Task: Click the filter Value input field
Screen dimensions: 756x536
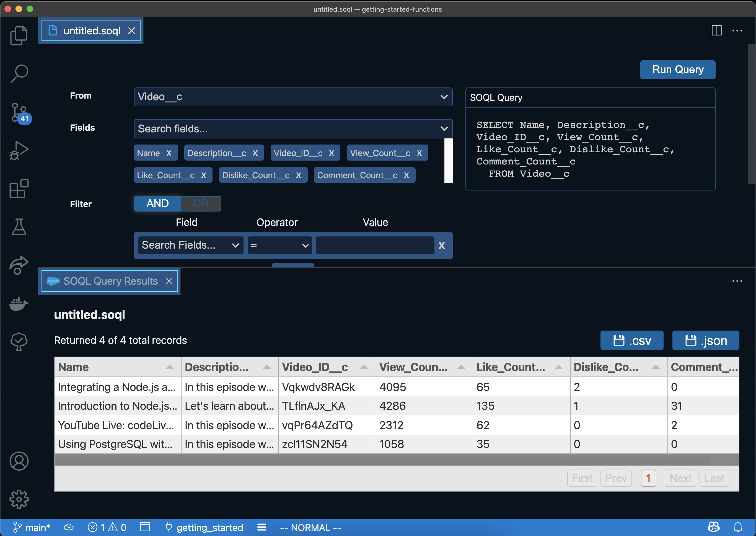Action: click(x=374, y=245)
